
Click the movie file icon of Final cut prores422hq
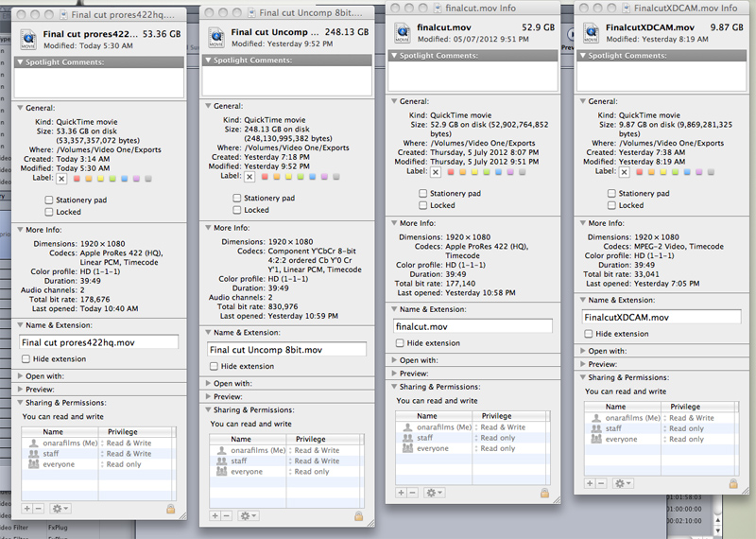(29, 39)
